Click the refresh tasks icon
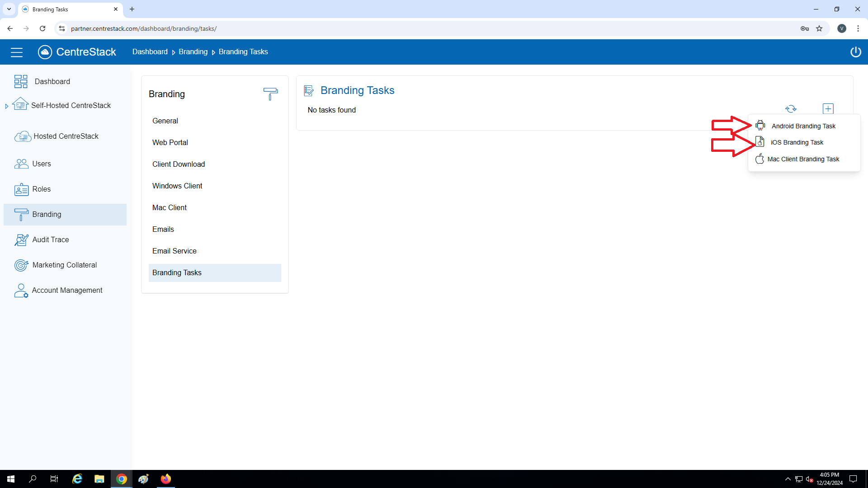The height and width of the screenshot is (488, 868). pyautogui.click(x=791, y=109)
